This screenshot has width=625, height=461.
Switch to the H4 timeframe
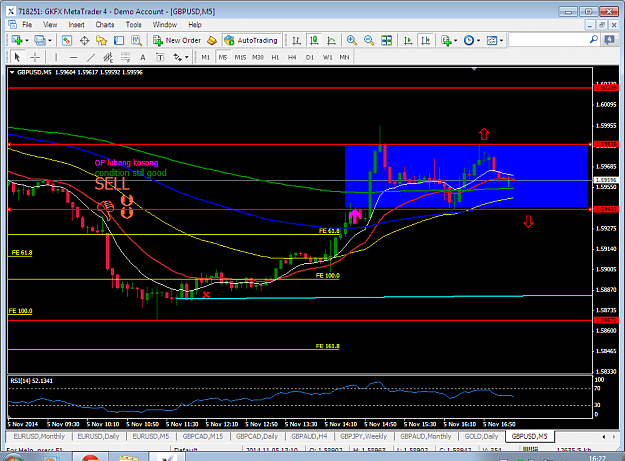point(292,57)
